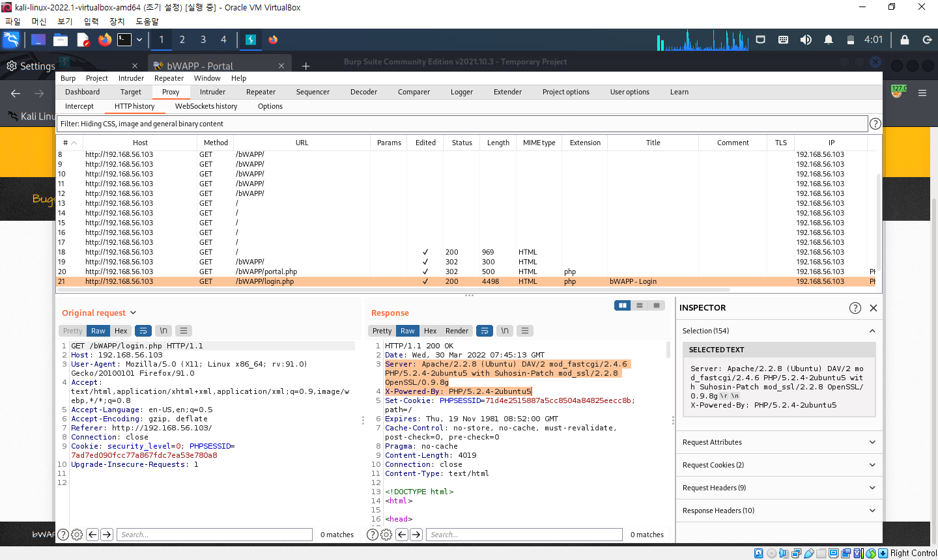Viewport: 938px width, 560px height.
Task: Open request pane help icon
Action: (x=63, y=535)
